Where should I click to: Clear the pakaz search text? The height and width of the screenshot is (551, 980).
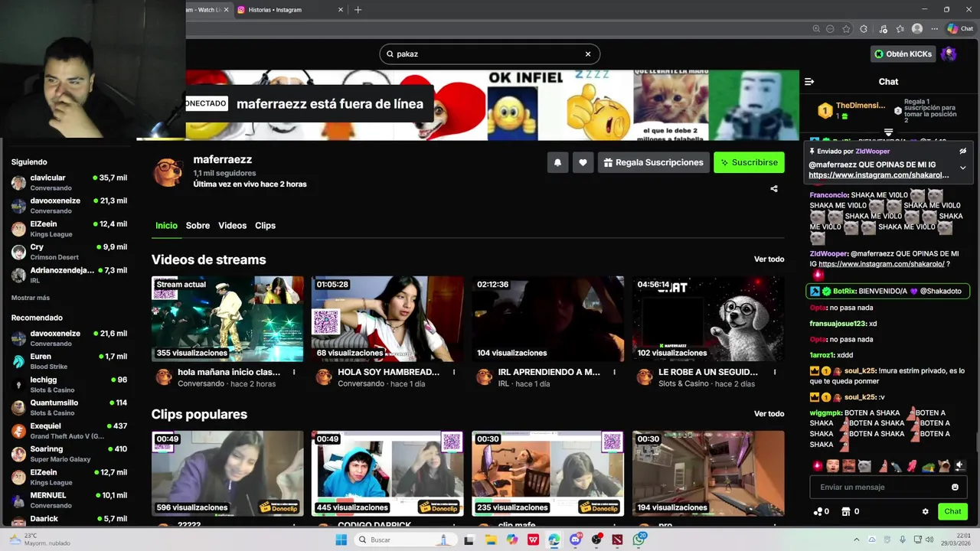[588, 54]
